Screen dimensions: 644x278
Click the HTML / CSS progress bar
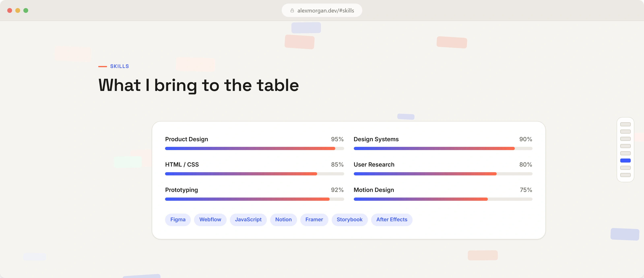click(255, 174)
